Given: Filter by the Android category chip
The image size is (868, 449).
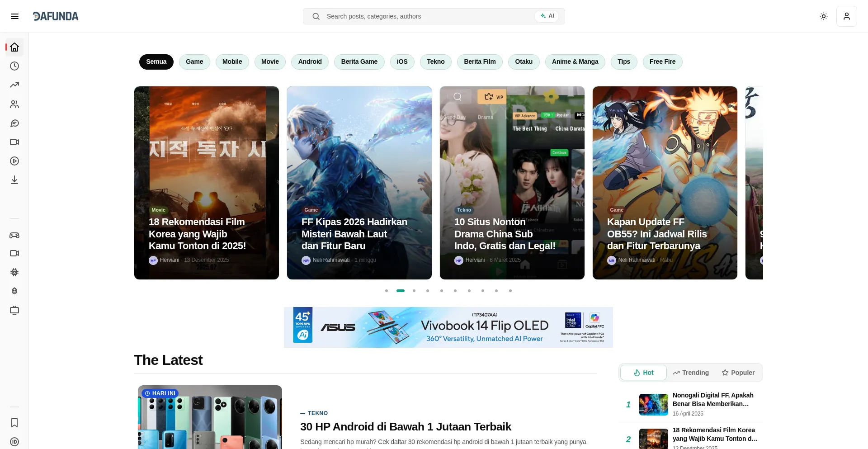Looking at the screenshot, I should 310,62.
